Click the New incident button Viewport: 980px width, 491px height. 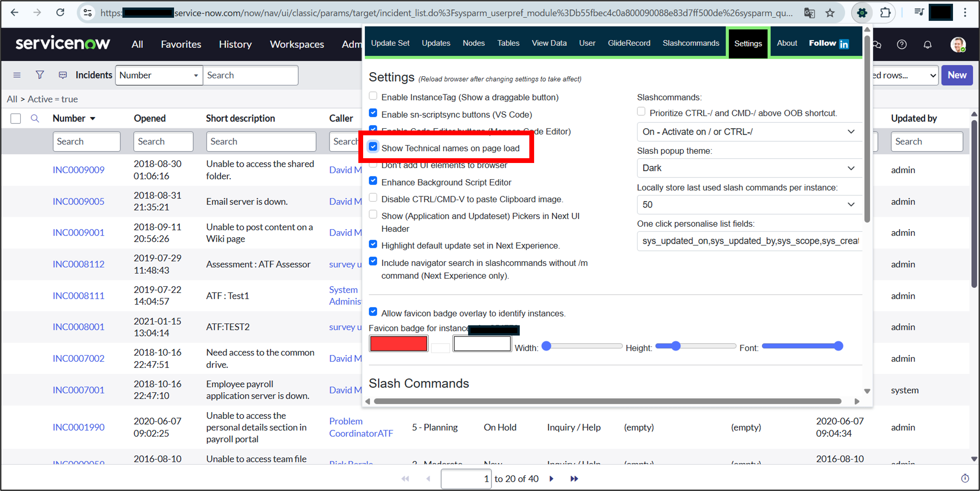(x=957, y=75)
